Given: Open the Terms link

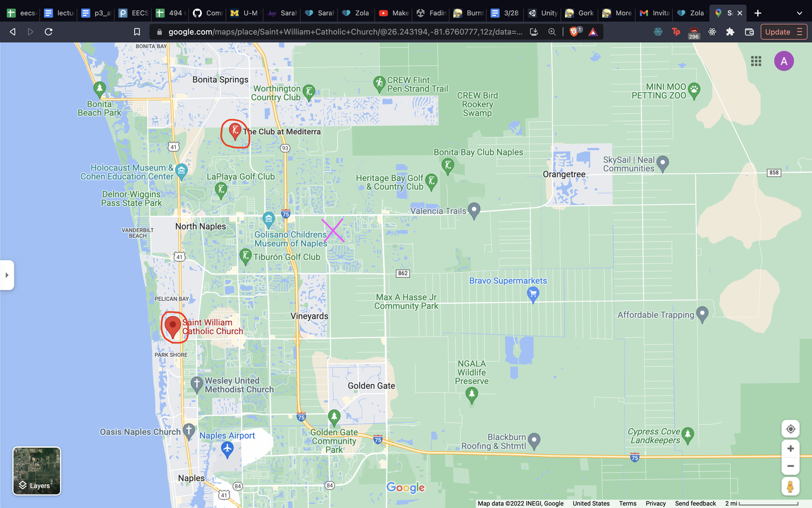Looking at the screenshot, I should point(627,504).
